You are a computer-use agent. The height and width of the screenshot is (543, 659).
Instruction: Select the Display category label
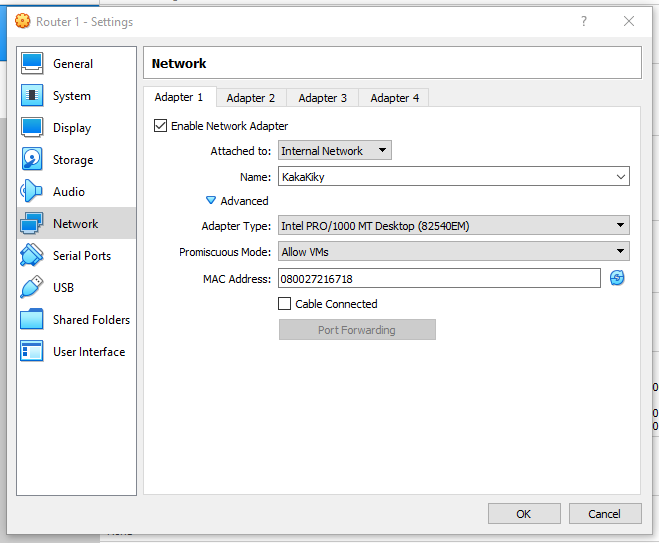point(72,128)
